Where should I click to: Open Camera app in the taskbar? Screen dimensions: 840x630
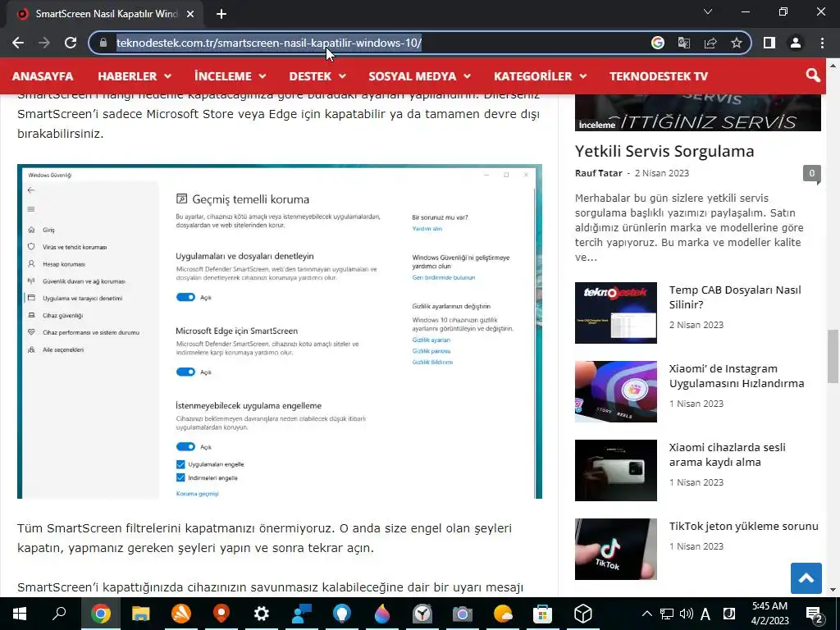463,614
